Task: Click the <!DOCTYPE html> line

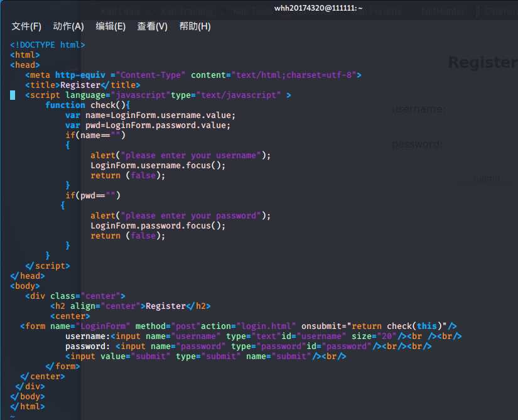Action: [x=48, y=45]
